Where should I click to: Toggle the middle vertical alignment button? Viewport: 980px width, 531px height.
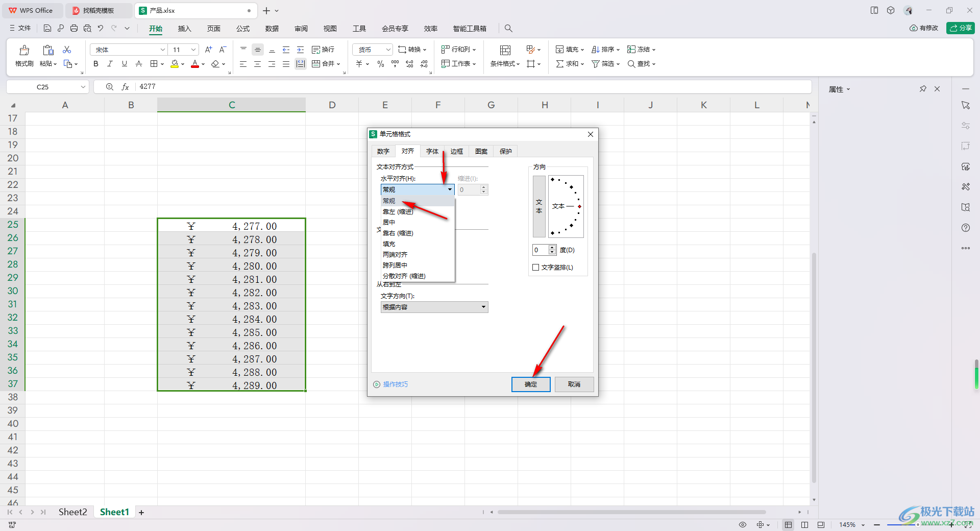click(257, 50)
